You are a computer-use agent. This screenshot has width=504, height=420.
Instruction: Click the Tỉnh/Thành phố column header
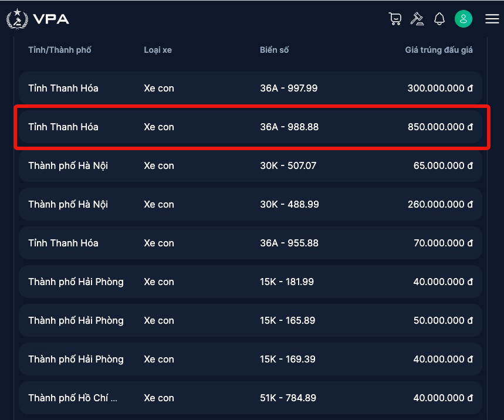point(60,50)
